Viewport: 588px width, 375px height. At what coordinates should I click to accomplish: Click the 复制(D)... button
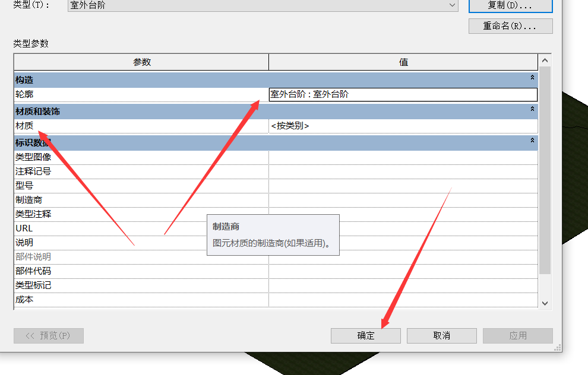click(x=510, y=5)
